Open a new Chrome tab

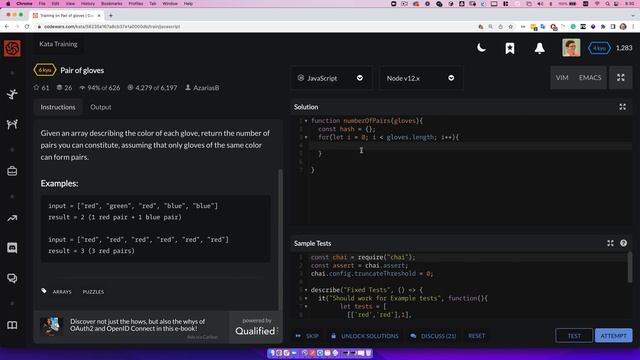coord(111,16)
